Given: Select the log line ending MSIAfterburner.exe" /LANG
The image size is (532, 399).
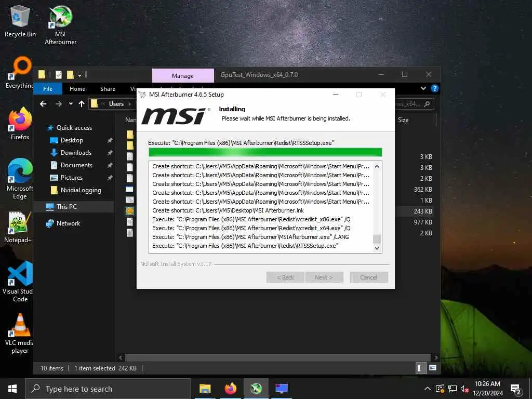Looking at the screenshot, I should 251,237.
